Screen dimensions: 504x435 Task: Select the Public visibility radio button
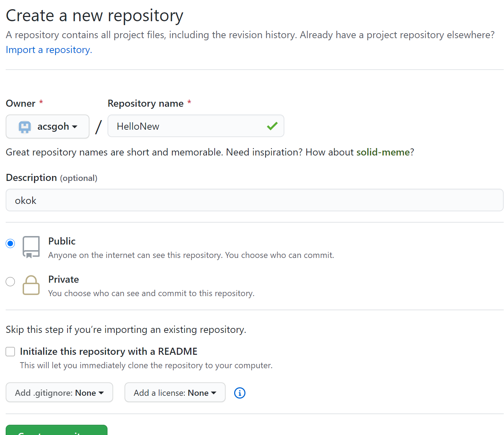pos(10,243)
